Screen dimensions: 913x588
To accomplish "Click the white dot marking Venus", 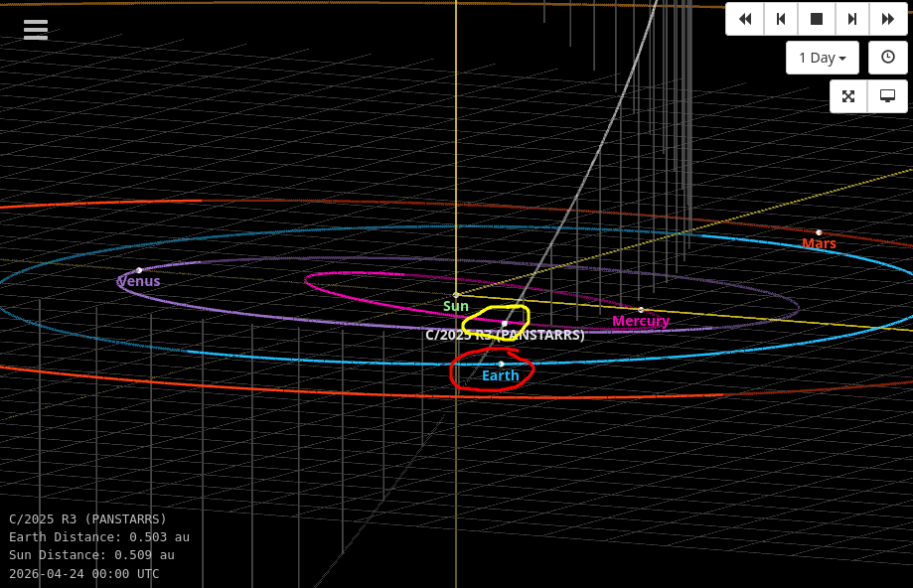I will click(139, 270).
